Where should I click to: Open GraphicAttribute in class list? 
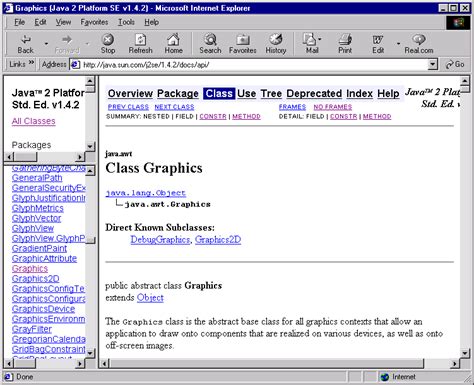(44, 259)
